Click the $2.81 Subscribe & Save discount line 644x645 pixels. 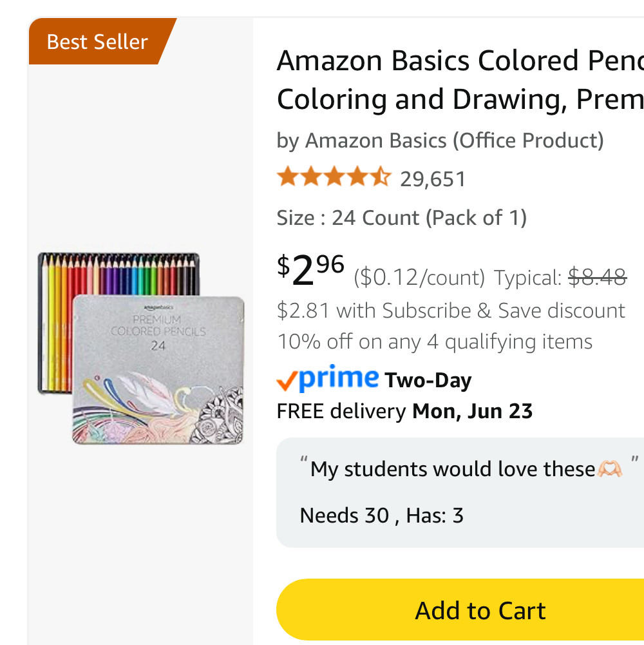click(x=451, y=311)
